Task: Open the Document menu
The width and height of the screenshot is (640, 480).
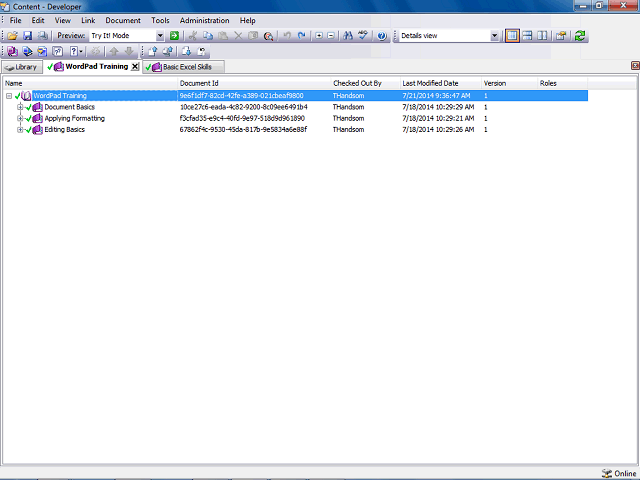Action: pyautogui.click(x=123, y=20)
